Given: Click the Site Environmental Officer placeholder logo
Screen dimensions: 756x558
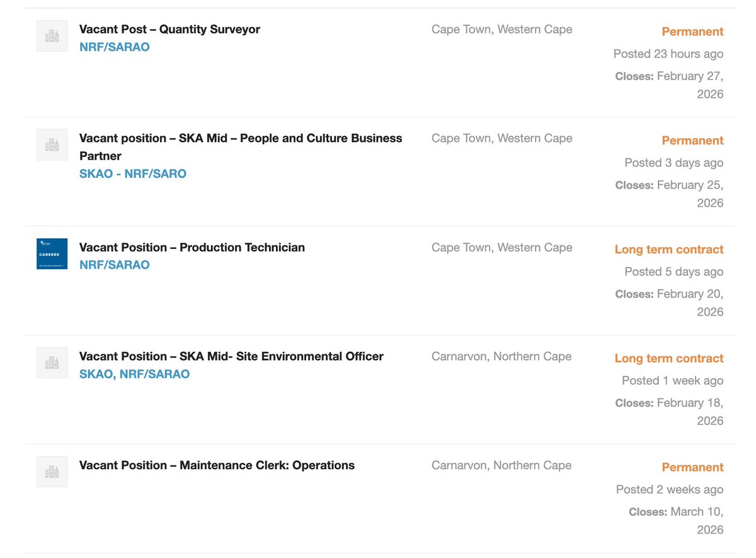Looking at the screenshot, I should pos(52,363).
